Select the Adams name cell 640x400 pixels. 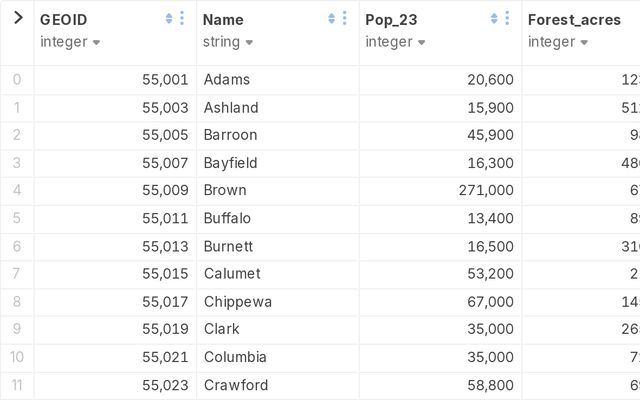click(x=226, y=80)
